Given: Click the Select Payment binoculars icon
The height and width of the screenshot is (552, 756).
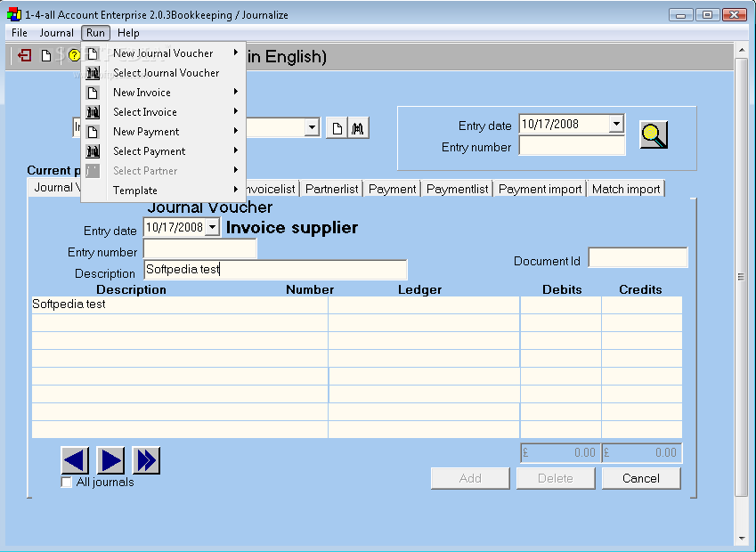Looking at the screenshot, I should click(x=93, y=151).
